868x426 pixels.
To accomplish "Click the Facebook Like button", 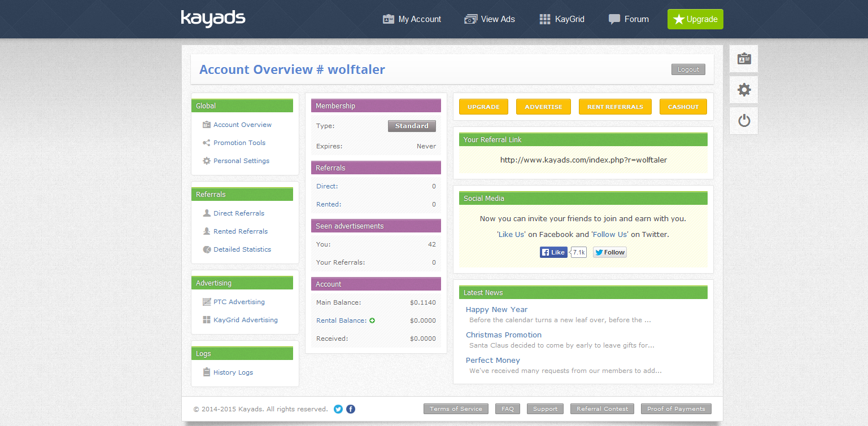I will point(553,252).
